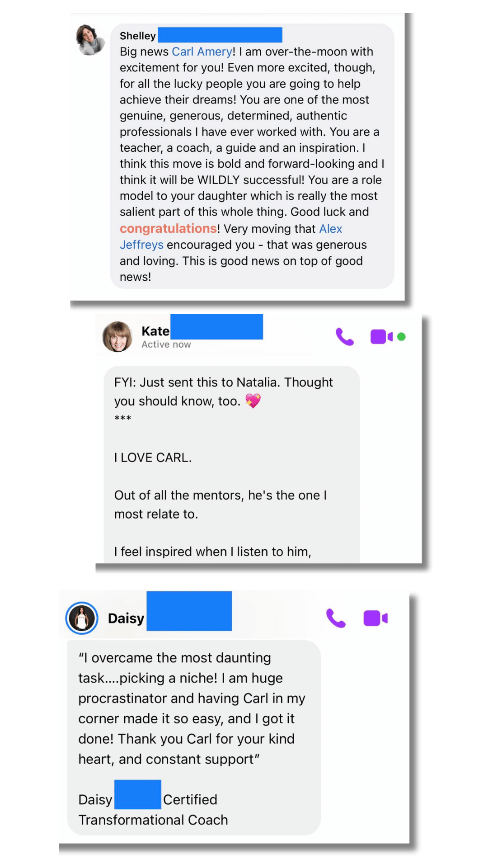Click Daisy's name in the chat header
488x868 pixels.
(x=126, y=618)
